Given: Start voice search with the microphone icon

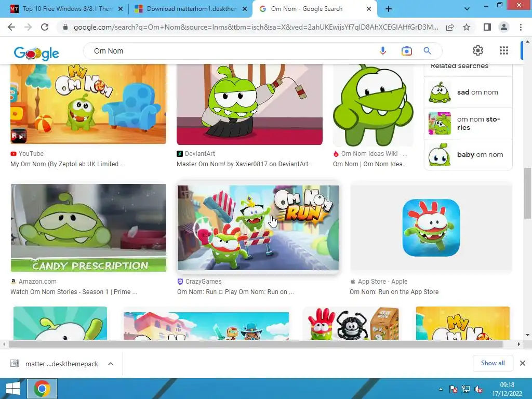Looking at the screenshot, I should click(383, 51).
